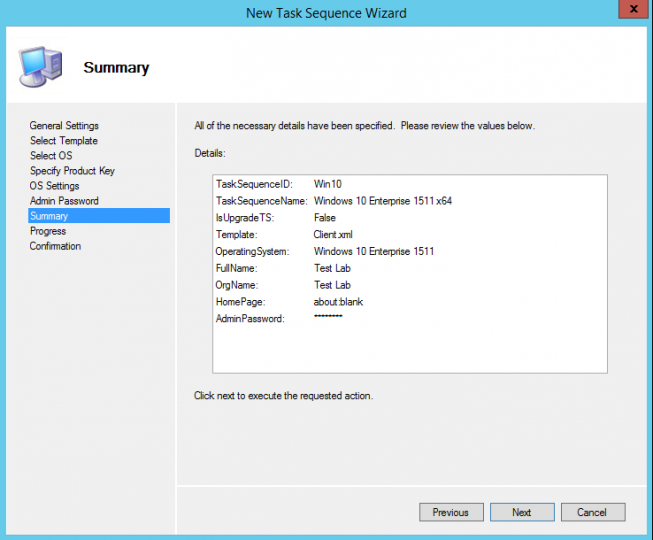Select the highlighted Summary step
Viewport: 653px width, 540px height.
click(x=99, y=216)
